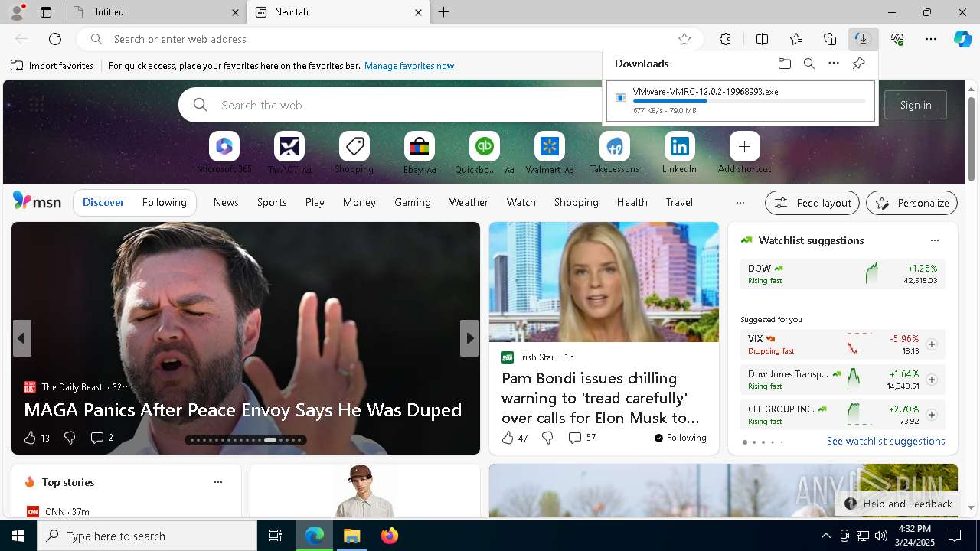
Task: Select the Following feed tab
Action: pyautogui.click(x=164, y=203)
